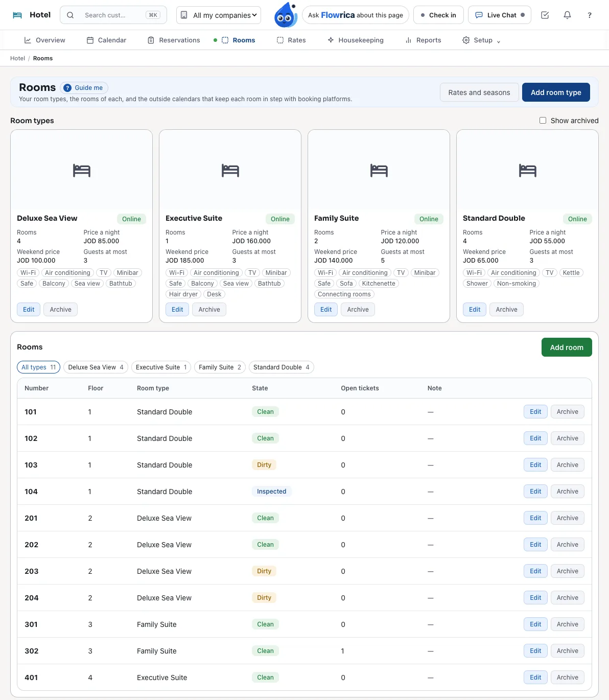Click the Overview chart icon
The height and width of the screenshot is (700, 609).
tap(28, 40)
